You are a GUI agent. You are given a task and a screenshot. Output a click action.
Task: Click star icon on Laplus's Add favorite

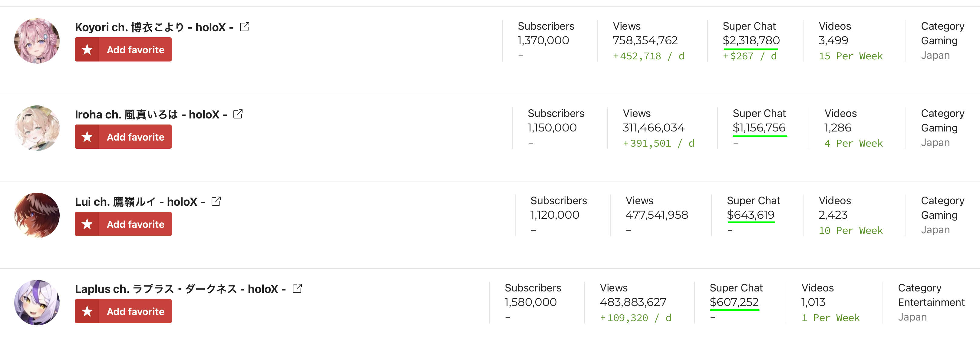(x=87, y=311)
